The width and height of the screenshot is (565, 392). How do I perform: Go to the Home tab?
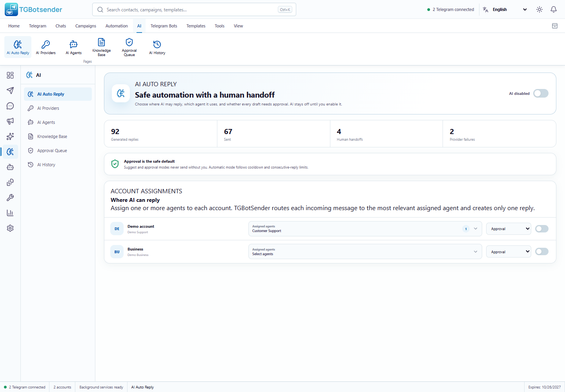coord(14,26)
